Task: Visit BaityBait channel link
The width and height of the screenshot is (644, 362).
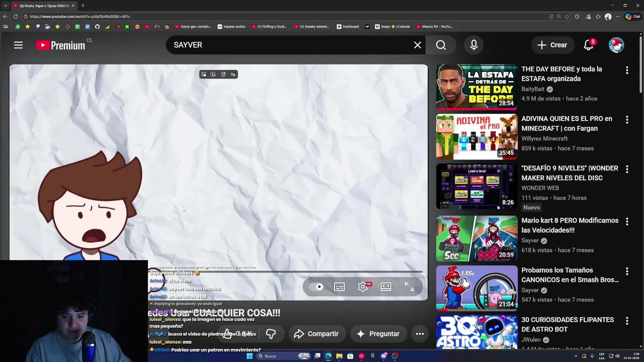Action: click(x=533, y=89)
